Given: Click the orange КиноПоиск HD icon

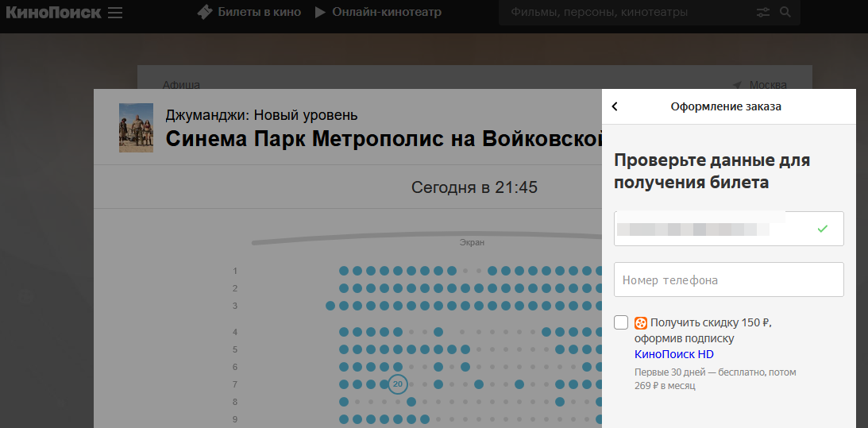Looking at the screenshot, I should pyautogui.click(x=641, y=323).
